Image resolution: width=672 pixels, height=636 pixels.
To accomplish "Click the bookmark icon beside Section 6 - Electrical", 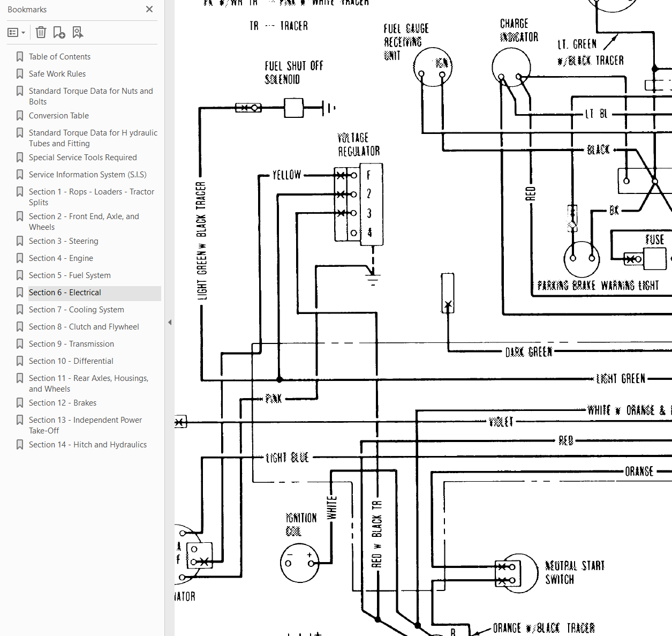I will 20,293.
